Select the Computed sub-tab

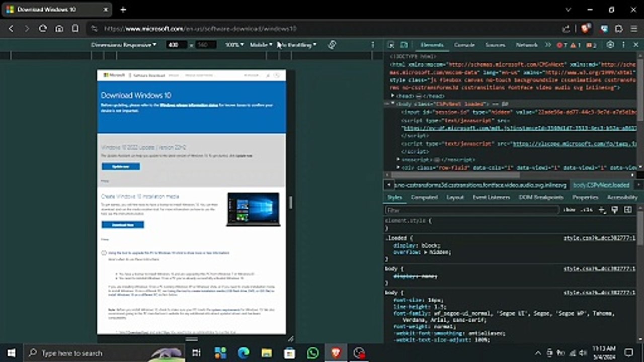(x=424, y=197)
